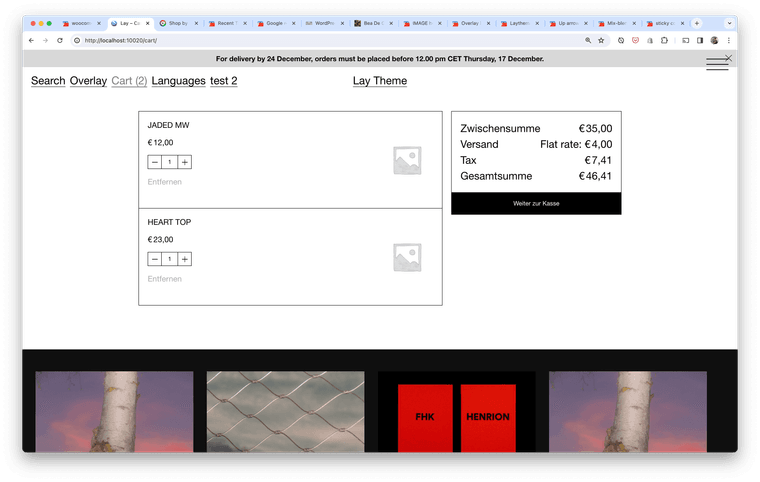The height and width of the screenshot is (482, 760).
Task: Open the Chrome three-dot menu
Action: point(730,41)
